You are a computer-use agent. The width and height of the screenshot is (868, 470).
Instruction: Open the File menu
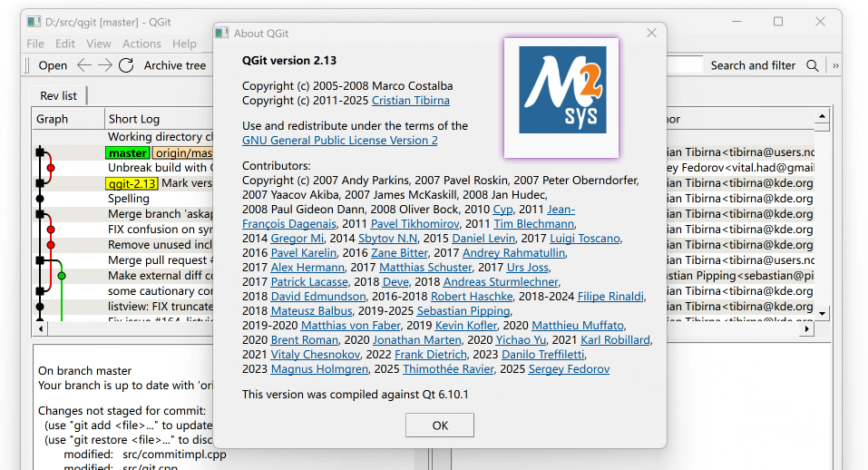click(x=34, y=44)
